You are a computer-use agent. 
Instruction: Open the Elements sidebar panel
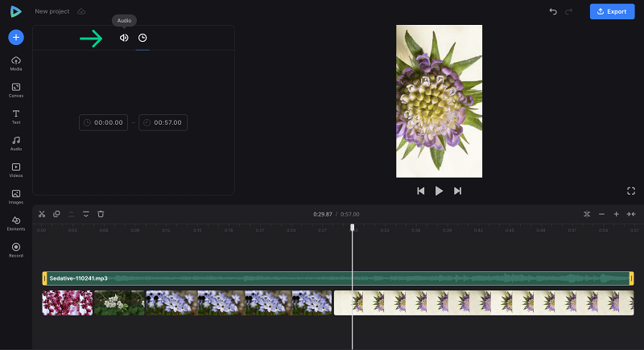pos(16,223)
